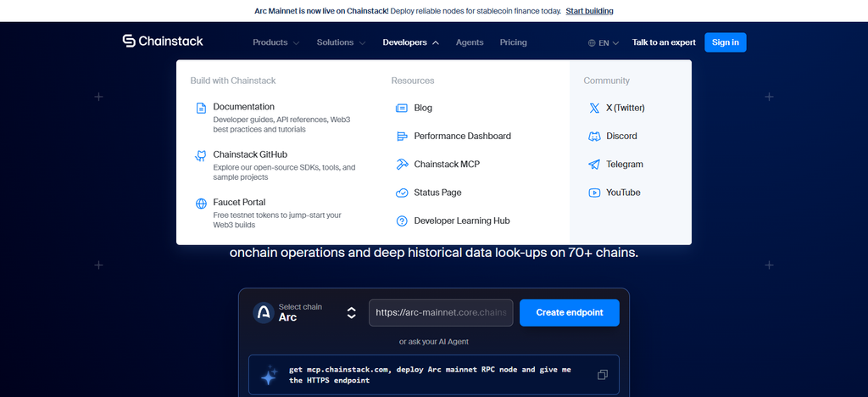Open the Pricing nav item
868x397 pixels.
(513, 42)
